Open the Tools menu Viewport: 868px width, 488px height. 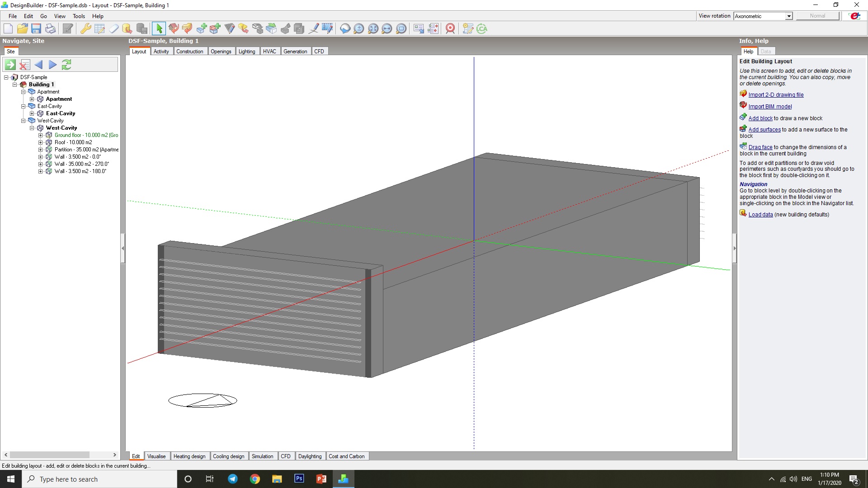pos(79,16)
